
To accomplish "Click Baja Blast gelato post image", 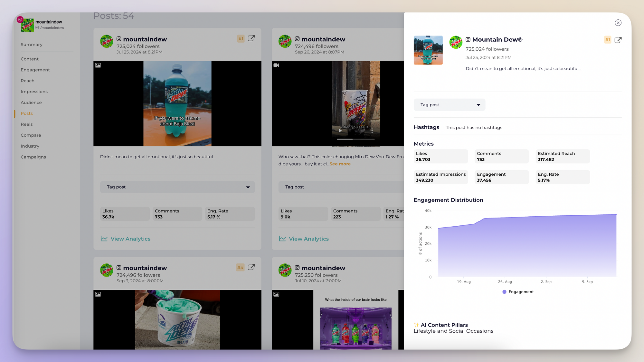I will click(x=177, y=320).
